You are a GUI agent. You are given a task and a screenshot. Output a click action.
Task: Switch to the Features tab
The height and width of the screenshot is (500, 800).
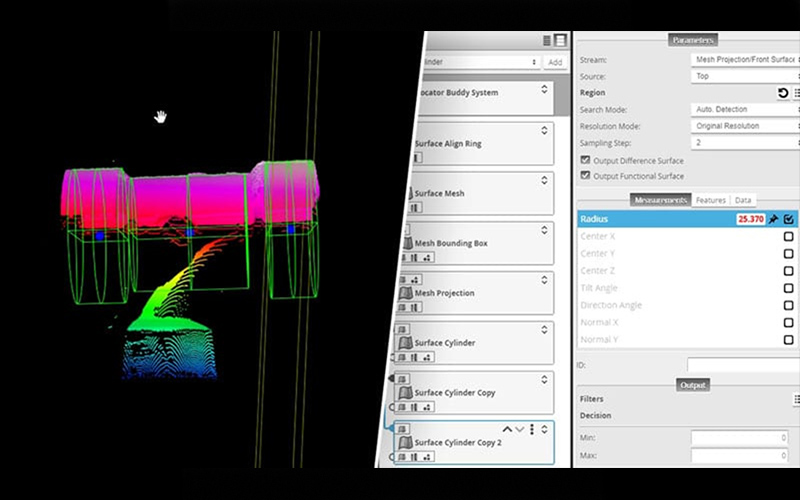[711, 200]
